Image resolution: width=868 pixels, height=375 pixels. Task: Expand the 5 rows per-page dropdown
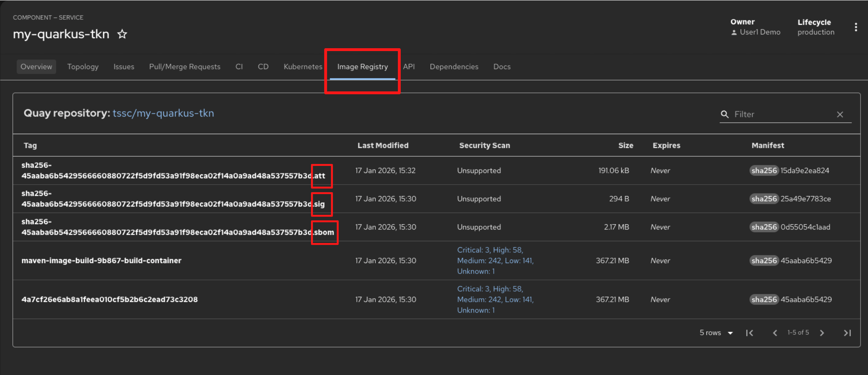[x=716, y=333]
